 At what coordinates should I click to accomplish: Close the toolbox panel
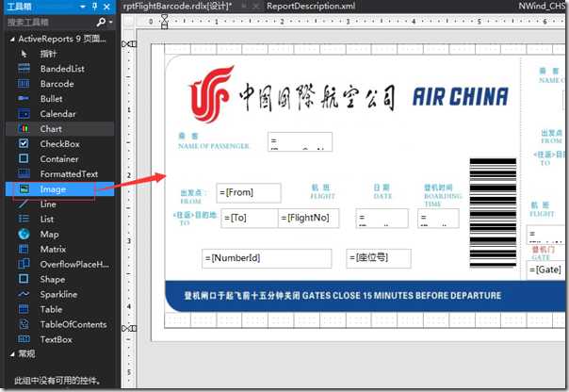coord(106,7)
